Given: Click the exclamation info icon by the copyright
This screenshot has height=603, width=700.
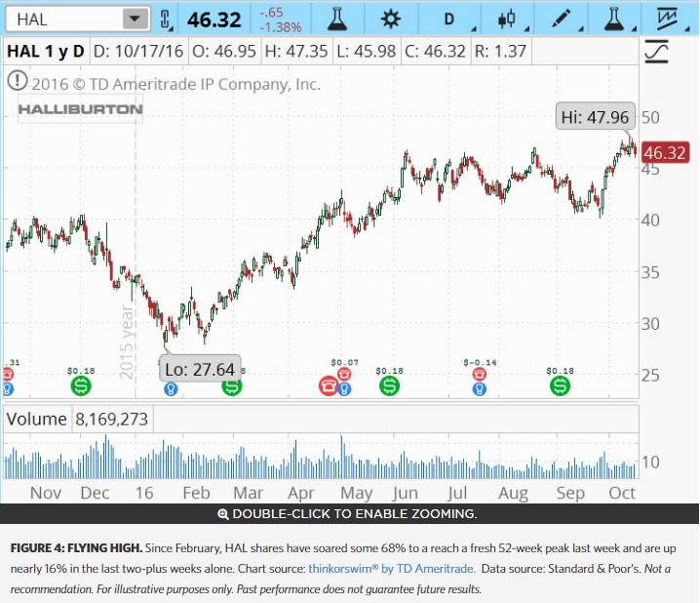Looking at the screenshot, I should [x=18, y=80].
